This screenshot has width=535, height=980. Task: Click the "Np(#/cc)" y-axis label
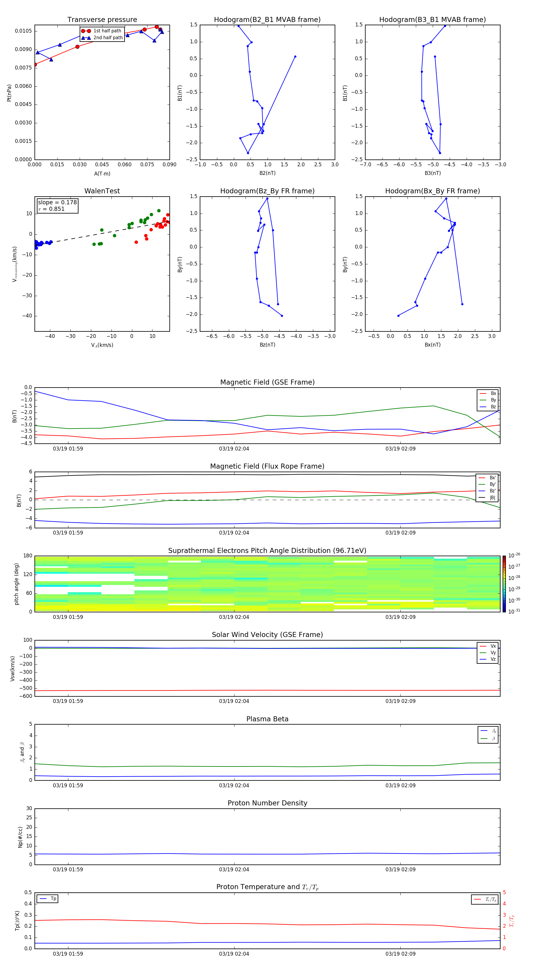click(20, 837)
